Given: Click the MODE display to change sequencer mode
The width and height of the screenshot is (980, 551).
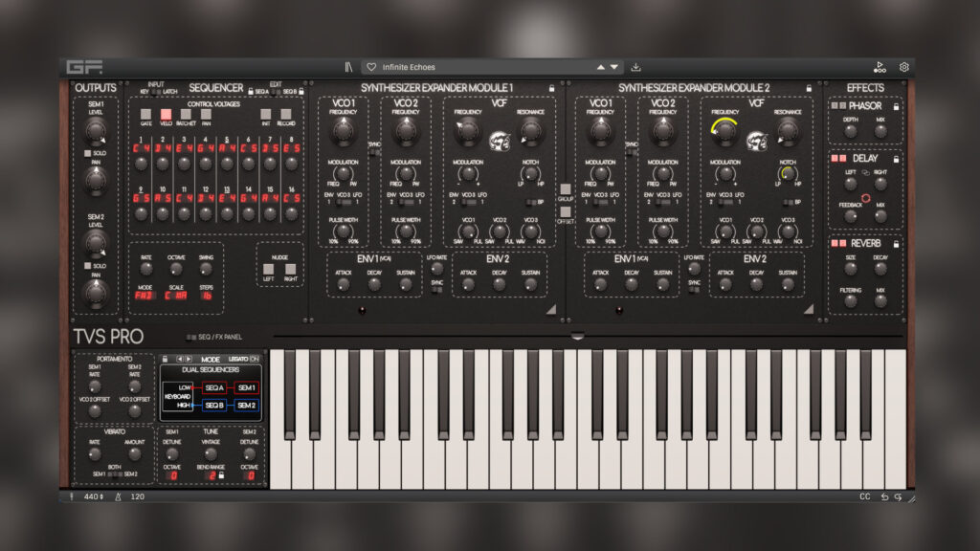Looking at the screenshot, I should tap(144, 296).
